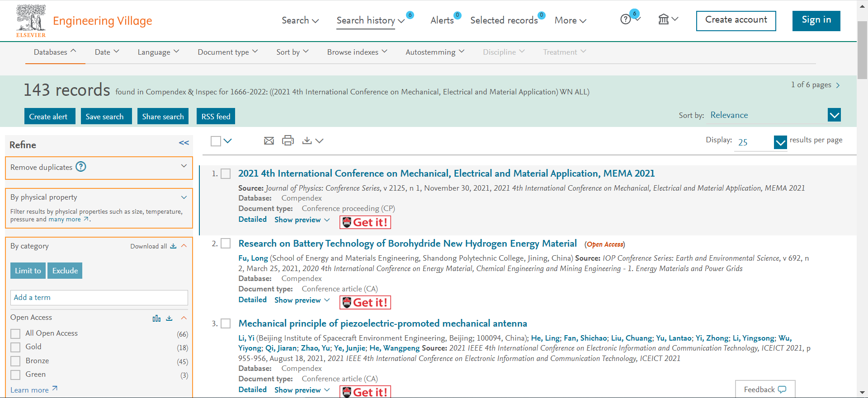
Task: Open Selected records
Action: click(504, 21)
